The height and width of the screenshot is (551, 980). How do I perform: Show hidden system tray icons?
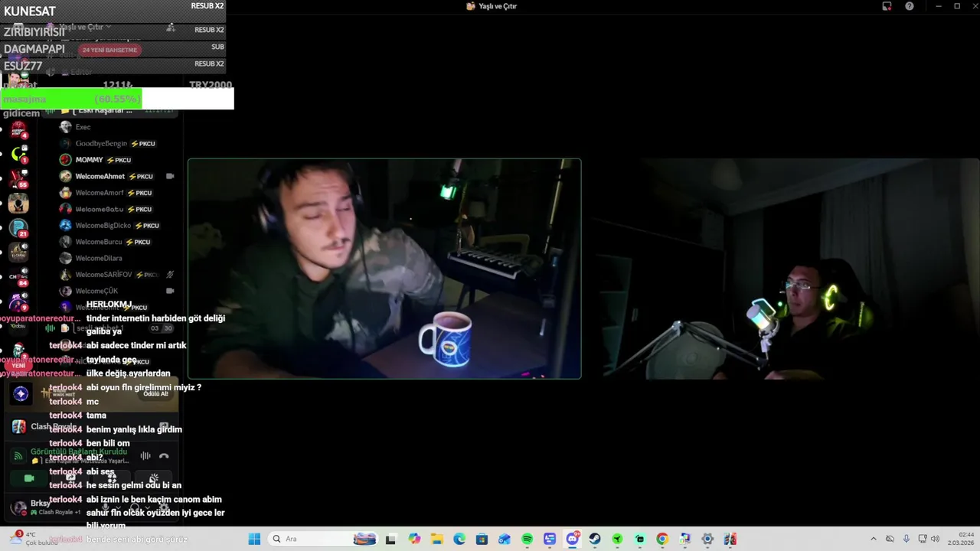874,539
